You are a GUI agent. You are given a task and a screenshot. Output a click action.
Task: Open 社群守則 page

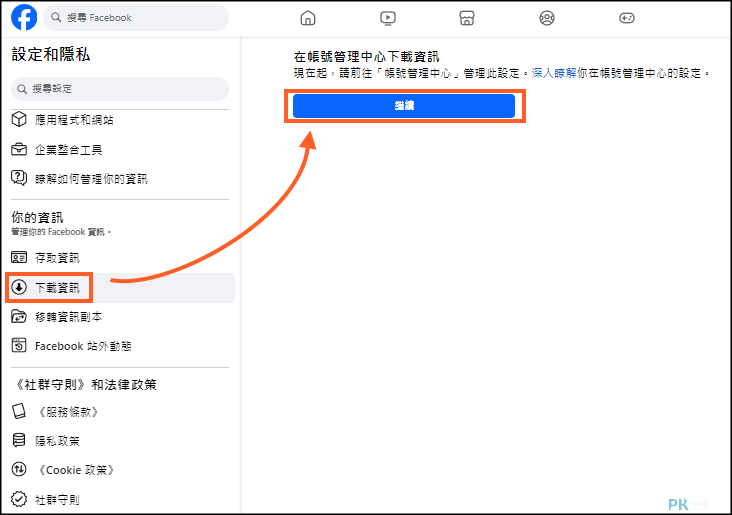(x=57, y=500)
